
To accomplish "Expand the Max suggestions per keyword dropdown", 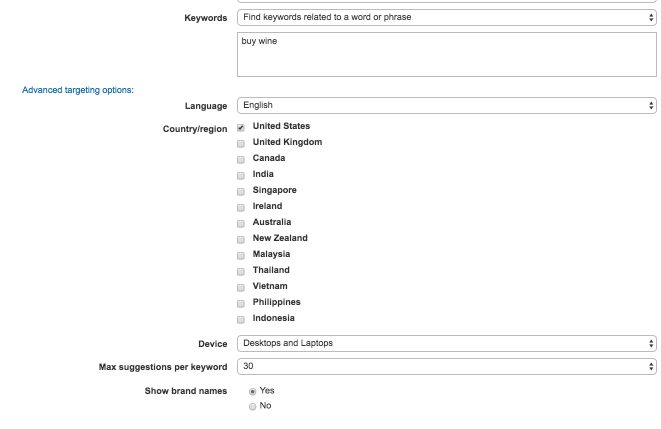I will point(446,366).
